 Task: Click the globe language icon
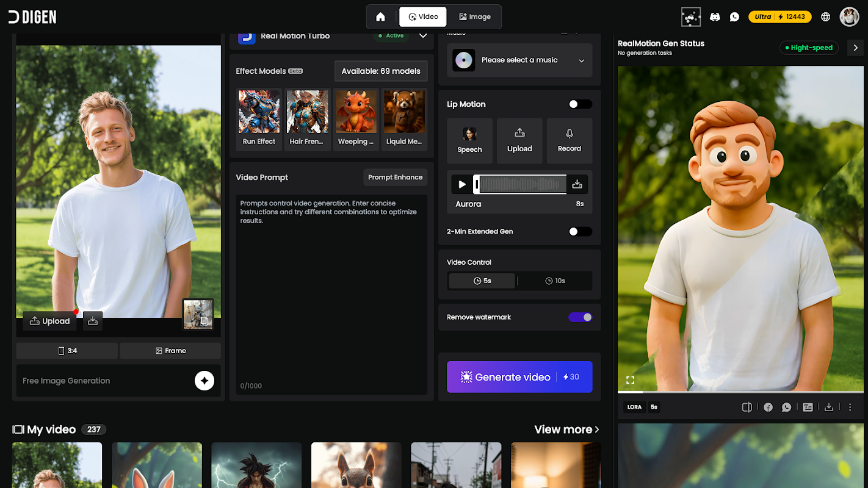click(825, 17)
